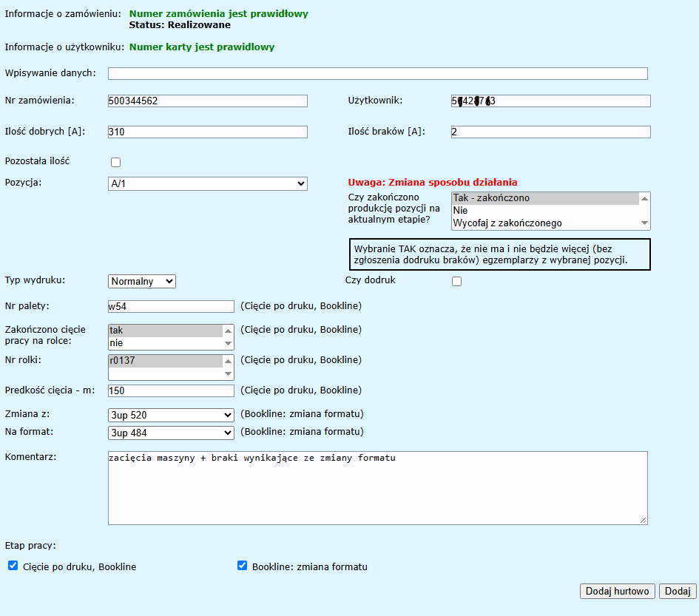Choose 'Nie' for production finished question
Viewport: 699px width, 616px height.
[x=546, y=210]
